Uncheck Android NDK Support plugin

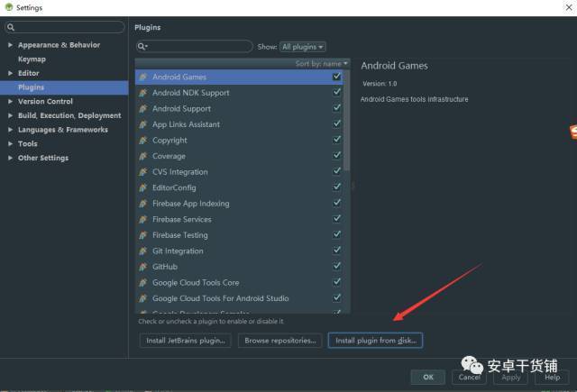click(x=336, y=92)
